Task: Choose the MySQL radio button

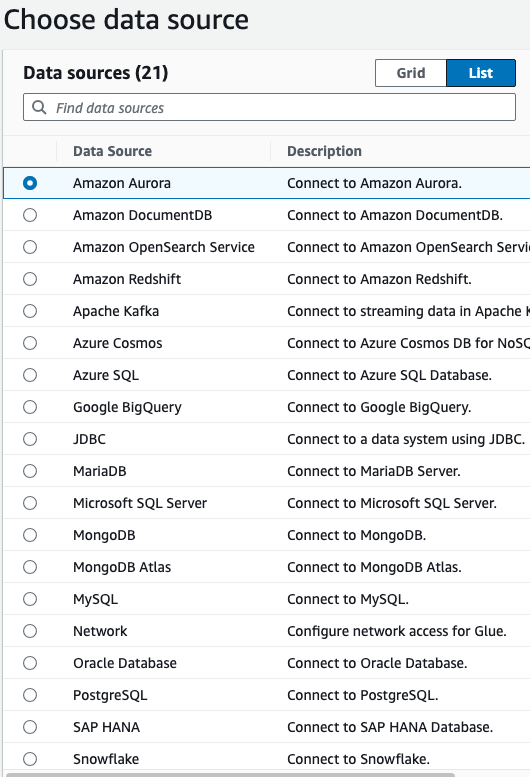Action: (x=30, y=599)
